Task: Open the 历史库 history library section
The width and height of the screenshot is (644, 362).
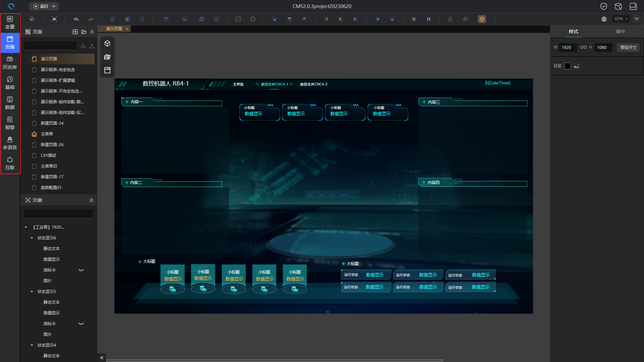Action: (10, 63)
